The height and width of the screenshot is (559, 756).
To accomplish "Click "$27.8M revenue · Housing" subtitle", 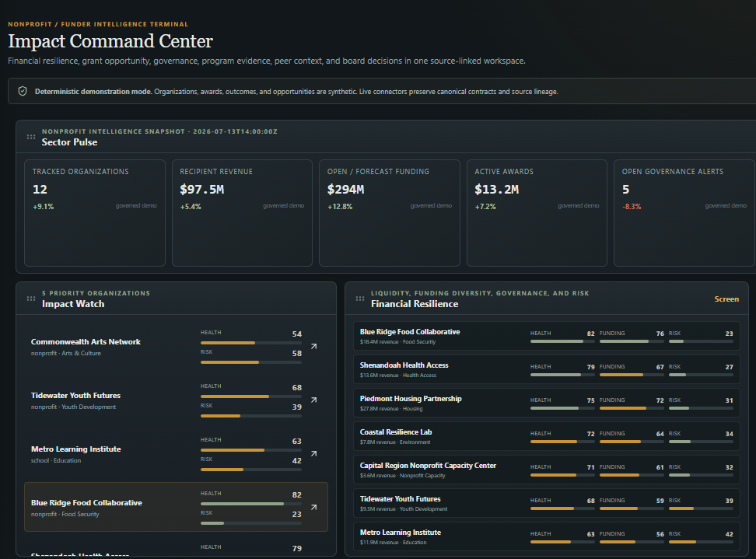I will (x=391, y=409).
